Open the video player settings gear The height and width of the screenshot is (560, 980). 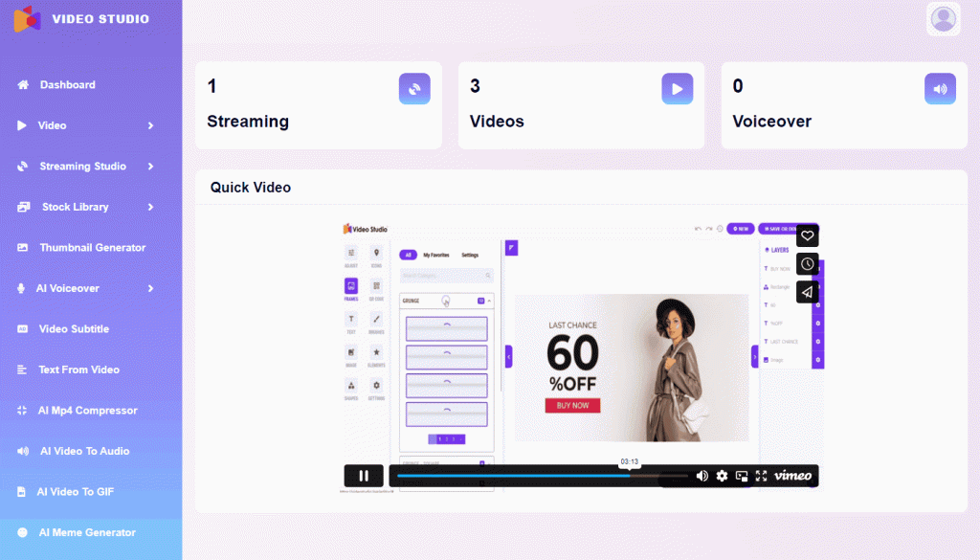[723, 476]
